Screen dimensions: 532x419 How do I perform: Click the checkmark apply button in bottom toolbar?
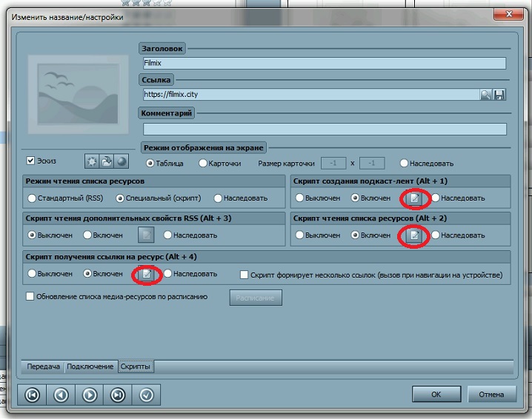pyautogui.click(x=146, y=395)
